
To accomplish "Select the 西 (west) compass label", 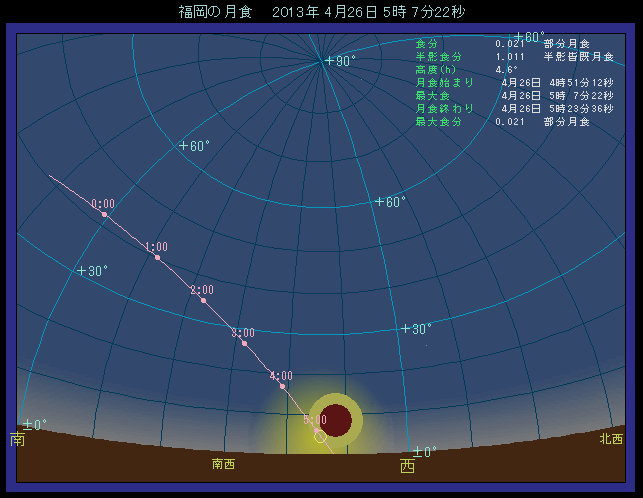I will tap(408, 466).
